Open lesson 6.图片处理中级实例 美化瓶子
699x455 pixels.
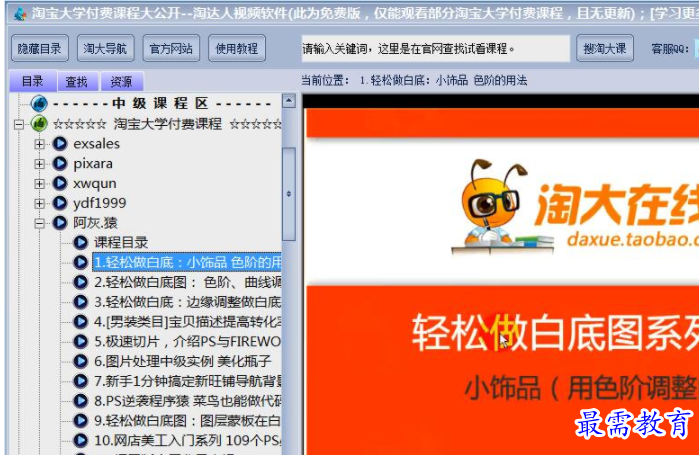coord(182,361)
